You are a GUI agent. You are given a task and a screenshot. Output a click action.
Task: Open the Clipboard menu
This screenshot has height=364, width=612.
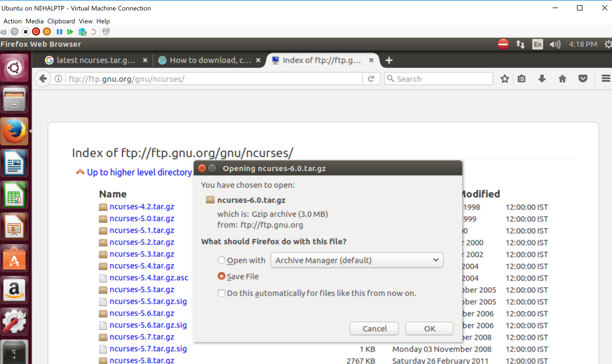click(x=61, y=21)
